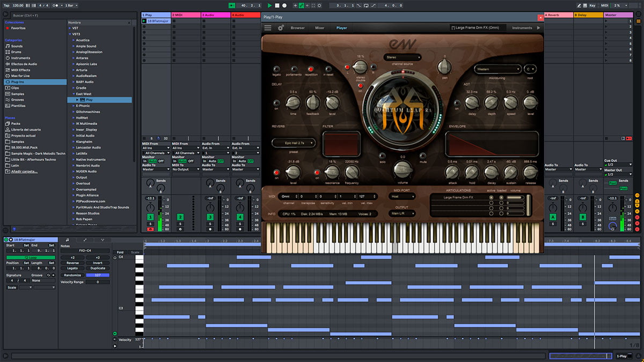Select the A Reverb return track header
644x362 pixels.
[558, 15]
